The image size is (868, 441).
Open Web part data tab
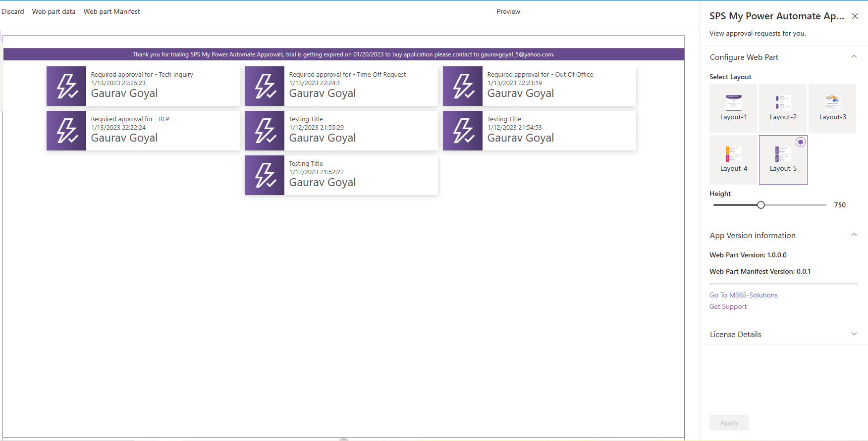[54, 11]
